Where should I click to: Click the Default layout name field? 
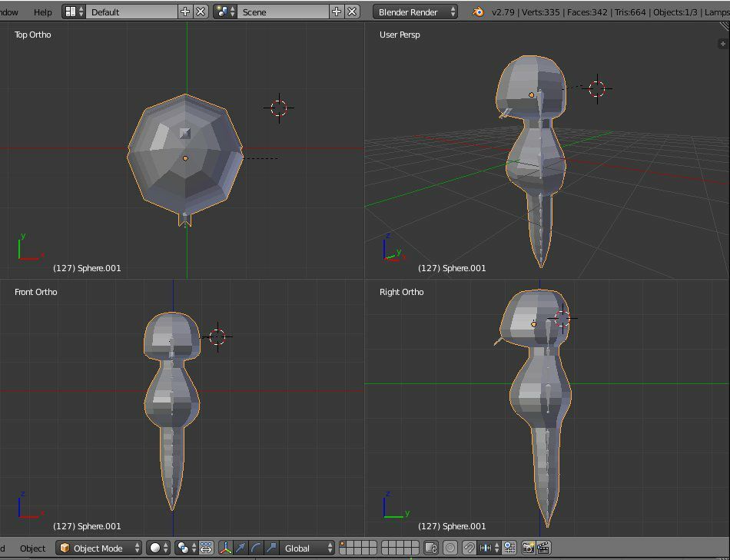(131, 12)
